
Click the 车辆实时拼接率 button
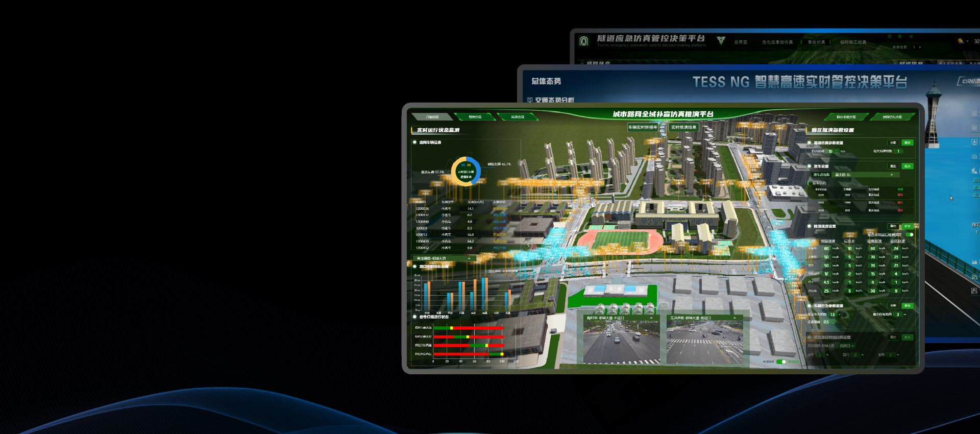643,127
